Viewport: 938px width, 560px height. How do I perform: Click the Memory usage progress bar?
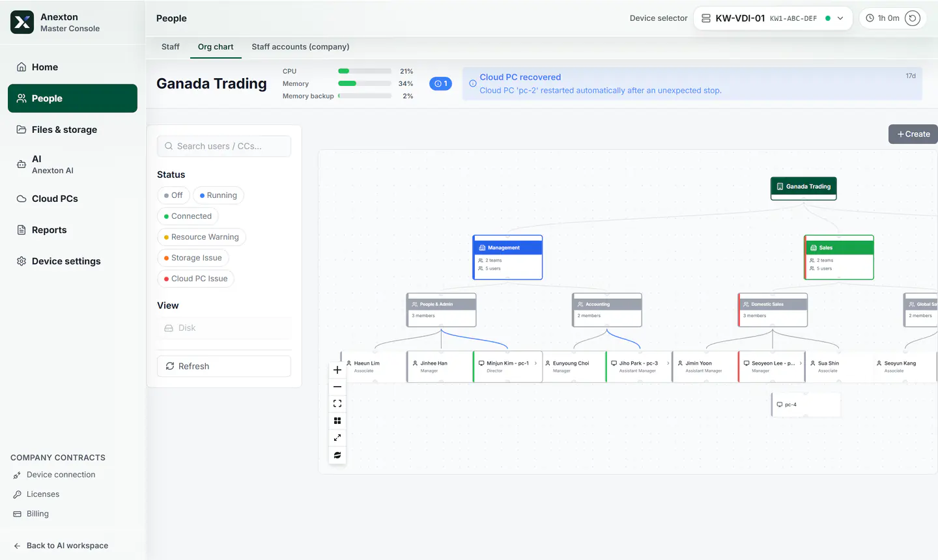point(365,83)
